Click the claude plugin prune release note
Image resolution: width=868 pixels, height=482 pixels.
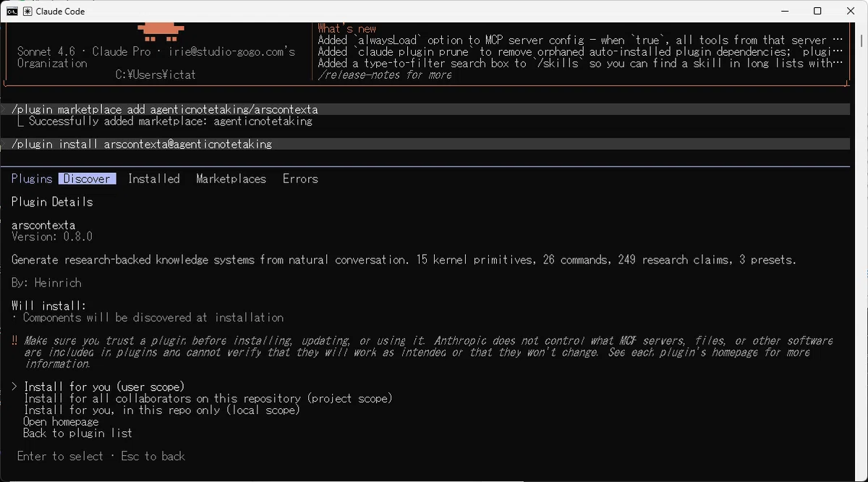[x=581, y=51]
